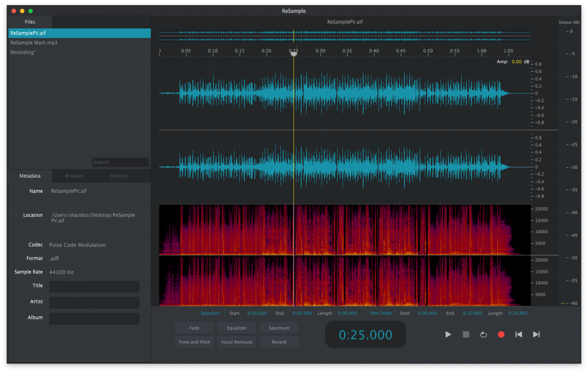Open the Reverb effect
Screen dimensions: 588x372
click(x=279, y=342)
